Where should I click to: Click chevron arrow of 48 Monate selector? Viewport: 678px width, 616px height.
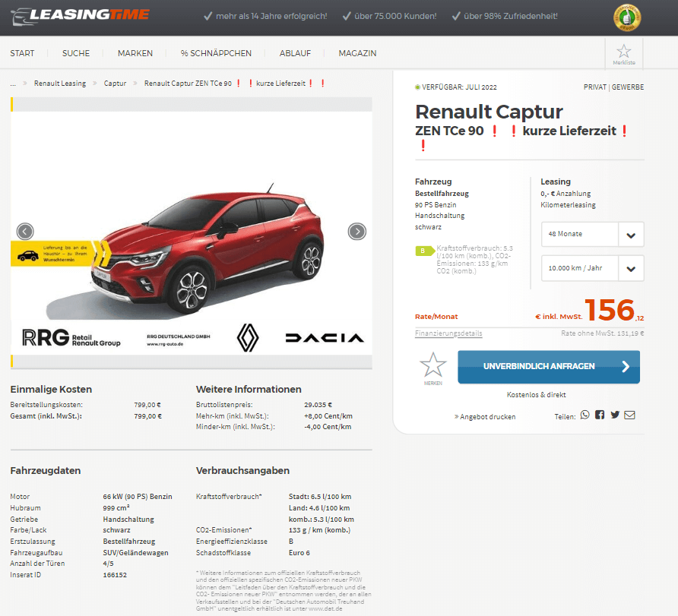(x=631, y=235)
